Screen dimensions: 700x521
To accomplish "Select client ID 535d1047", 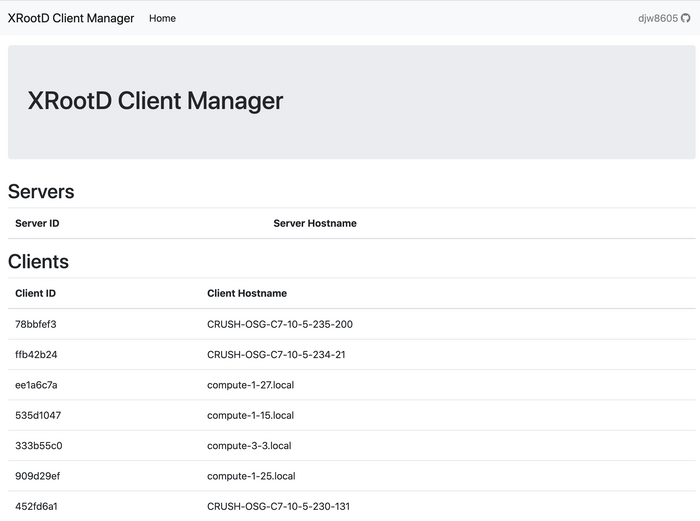I will [38, 415].
